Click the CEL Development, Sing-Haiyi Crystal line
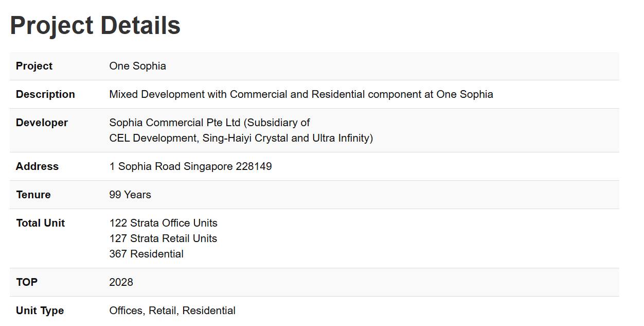This screenshot has width=644, height=326. click(x=241, y=138)
